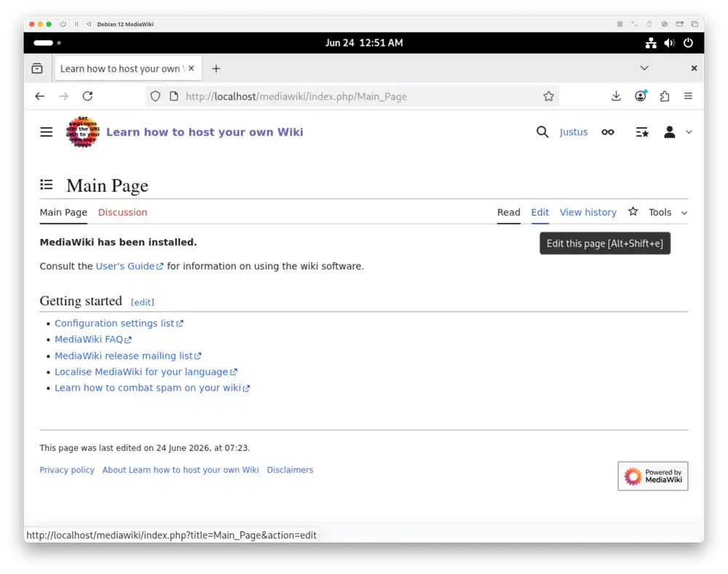Viewport: 728px width, 574px height.
Task: Expand the Tools dropdown
Action: [668, 212]
